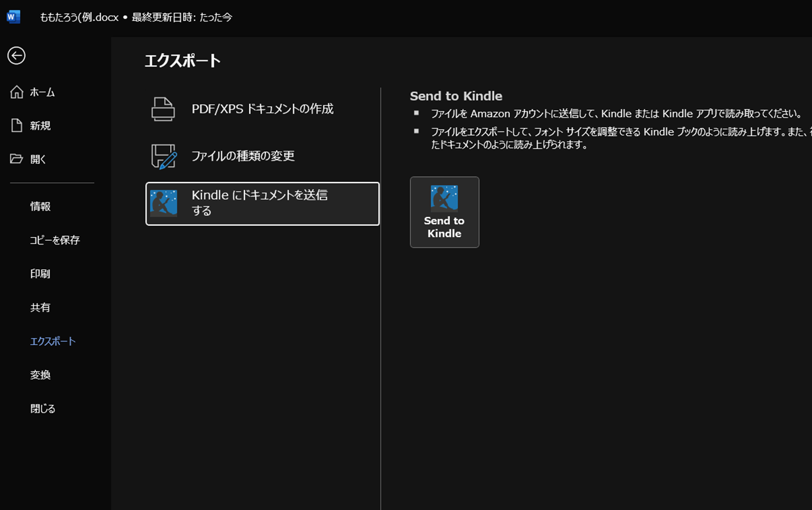The image size is (812, 510).
Task: Open the 印刷 page
Action: click(x=40, y=274)
